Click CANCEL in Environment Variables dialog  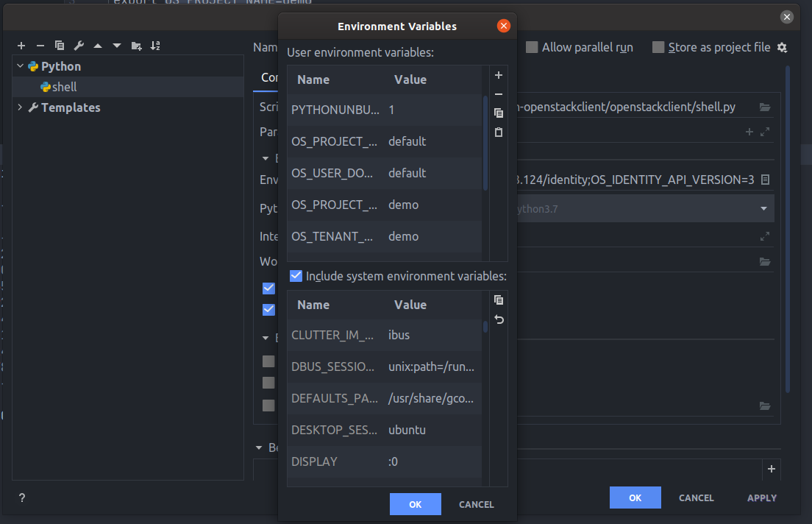[477, 504]
